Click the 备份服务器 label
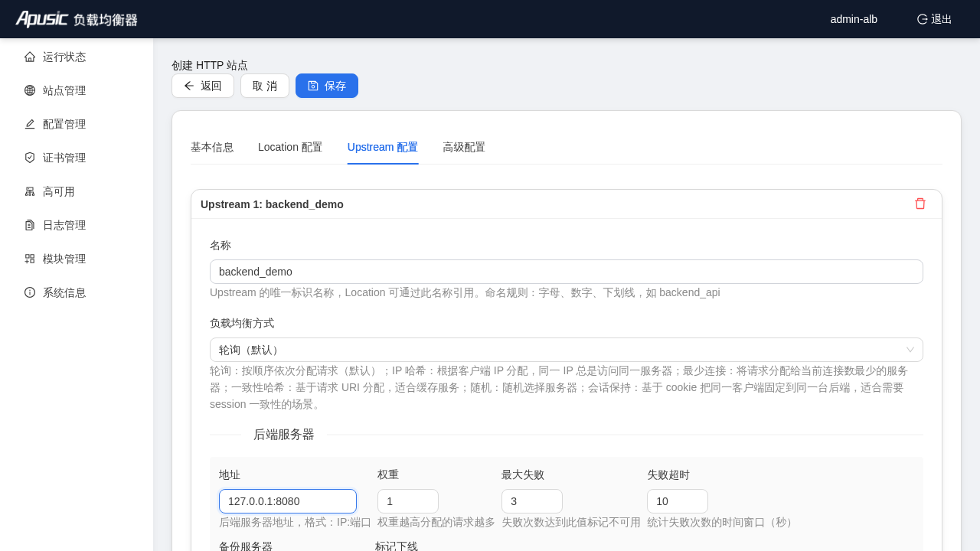This screenshot has width=980, height=551. coord(246,546)
